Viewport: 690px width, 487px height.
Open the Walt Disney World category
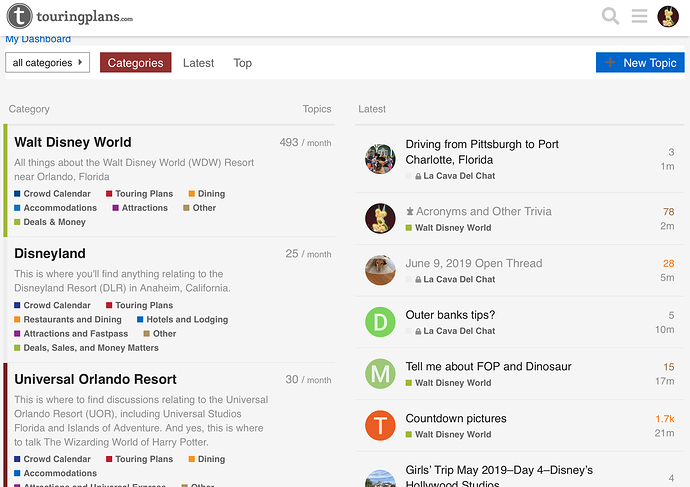click(73, 142)
